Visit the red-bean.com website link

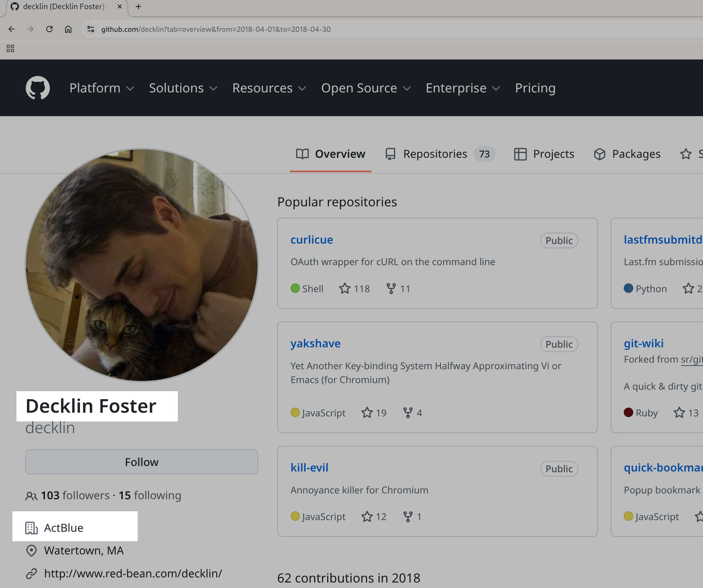pyautogui.click(x=133, y=573)
